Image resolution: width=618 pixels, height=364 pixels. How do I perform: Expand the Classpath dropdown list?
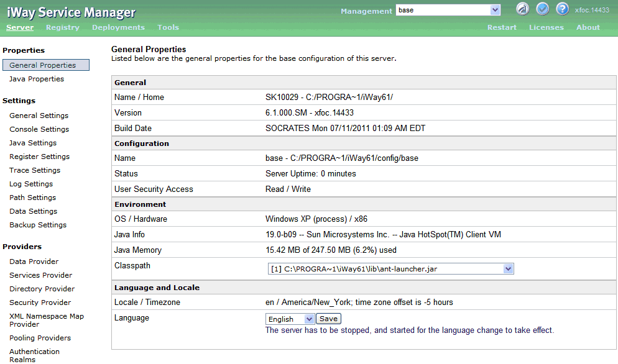(390, 269)
